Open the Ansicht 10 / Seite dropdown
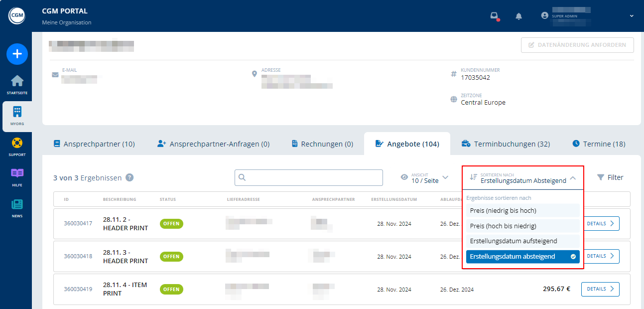Image resolution: width=644 pixels, height=309 pixels. [x=424, y=177]
